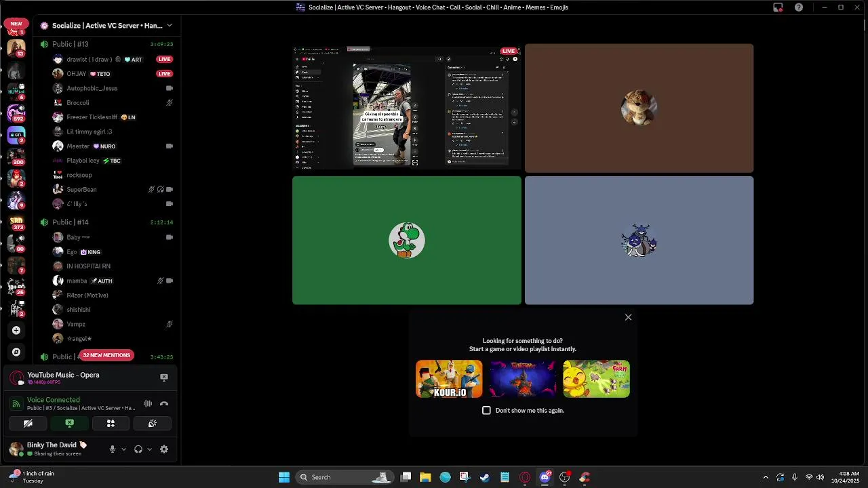Open Binky The David profile avatar
The width and height of the screenshot is (868, 488).
click(16, 449)
